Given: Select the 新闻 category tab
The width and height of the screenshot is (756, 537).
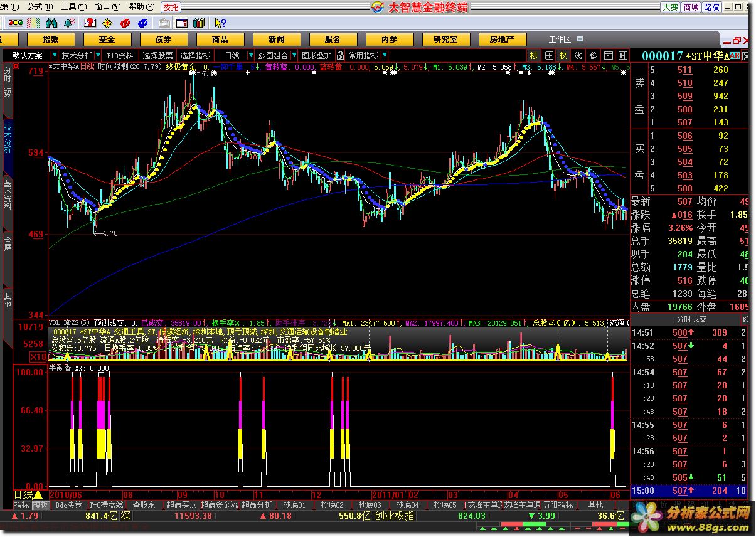Looking at the screenshot, I should click(277, 39).
